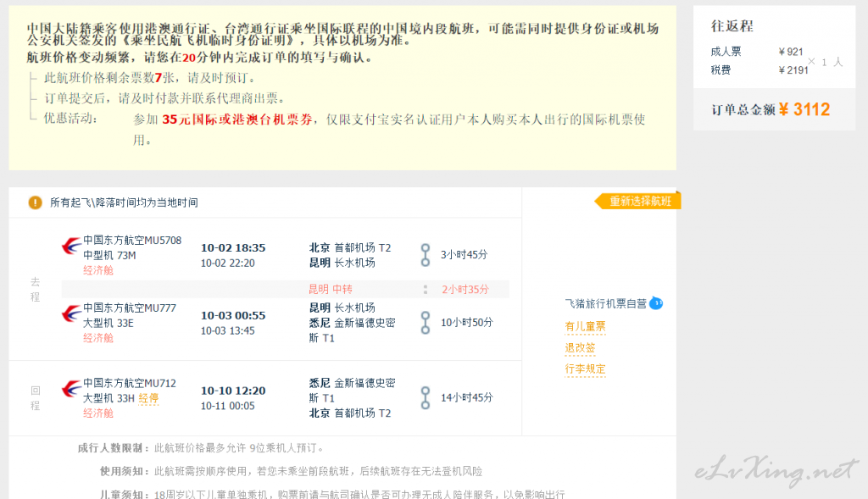Click the 去程 outbound label
The image size is (868, 499).
pyautogui.click(x=35, y=290)
